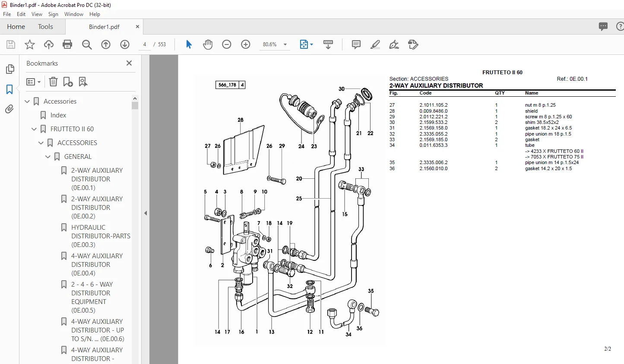Add the star bookmark to this file
The image size is (624, 364).
(30, 44)
